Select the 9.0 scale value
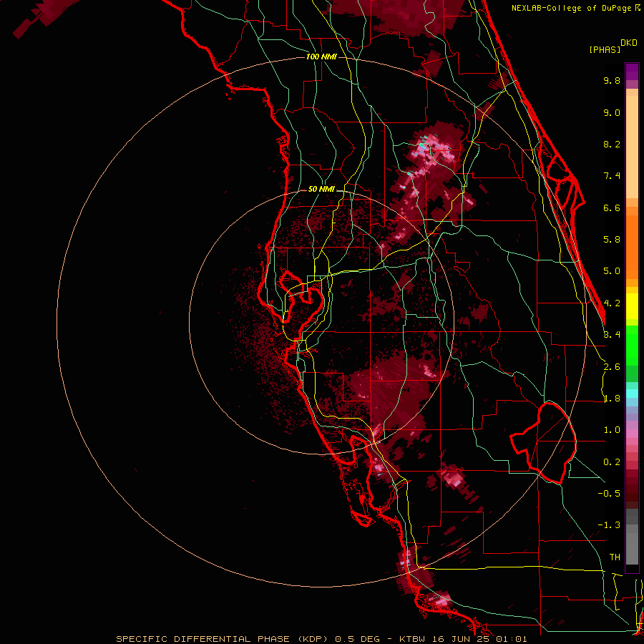The image size is (644, 644). point(612,112)
